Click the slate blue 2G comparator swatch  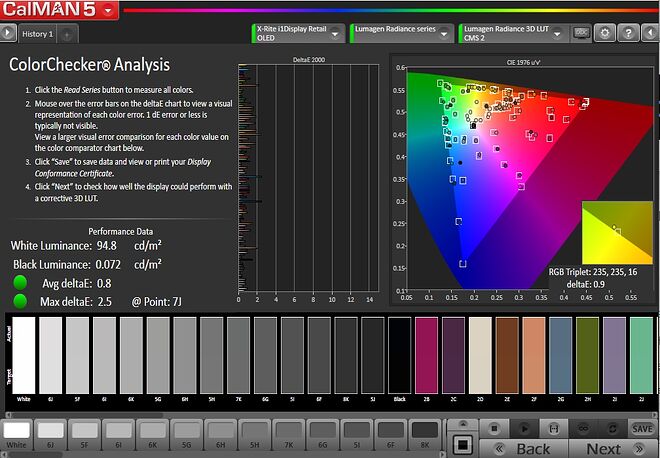561,355
